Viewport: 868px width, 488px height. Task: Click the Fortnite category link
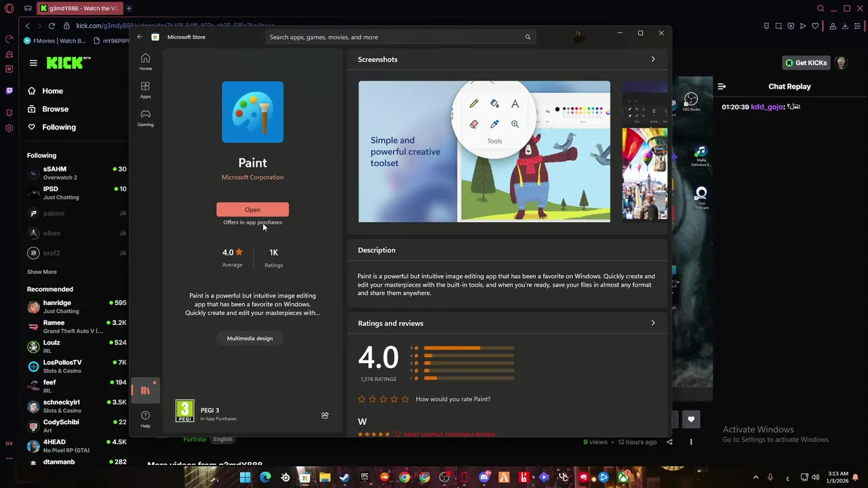tap(195, 439)
